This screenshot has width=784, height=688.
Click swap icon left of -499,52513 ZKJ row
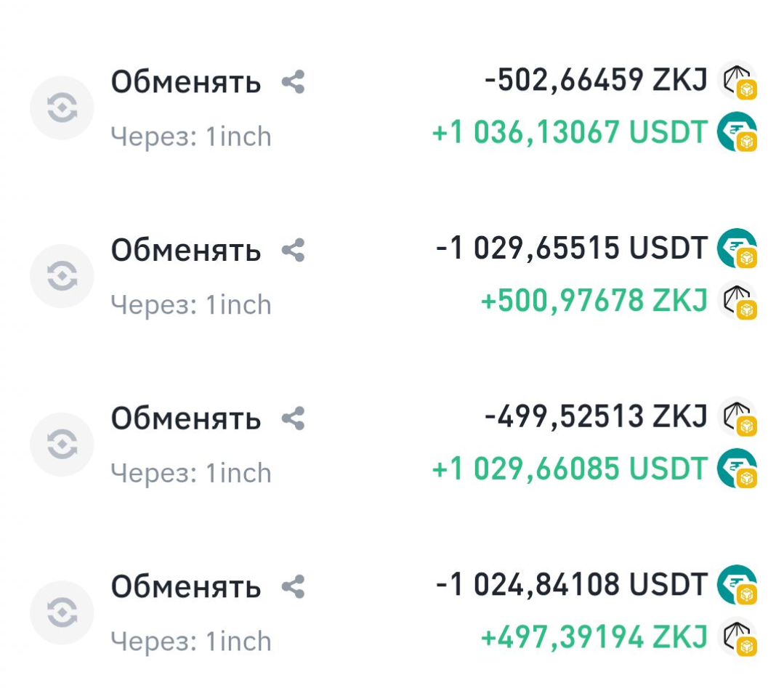[62, 445]
